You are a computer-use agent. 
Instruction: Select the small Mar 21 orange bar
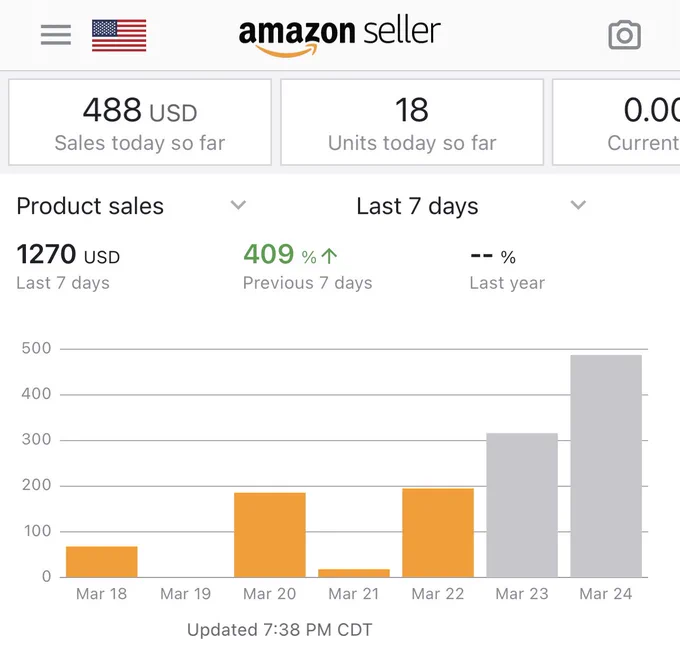click(x=354, y=573)
